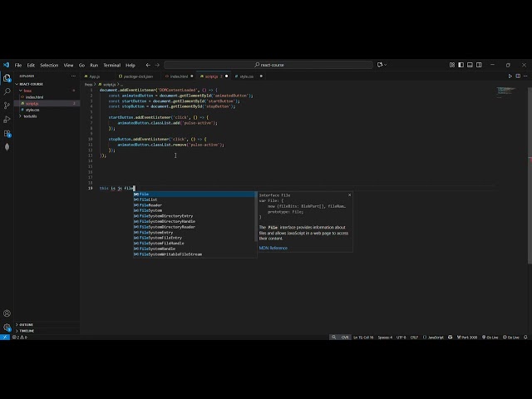This screenshot has height=399, width=532.
Task: Click the JavaScript language mode
Action: click(x=433, y=337)
